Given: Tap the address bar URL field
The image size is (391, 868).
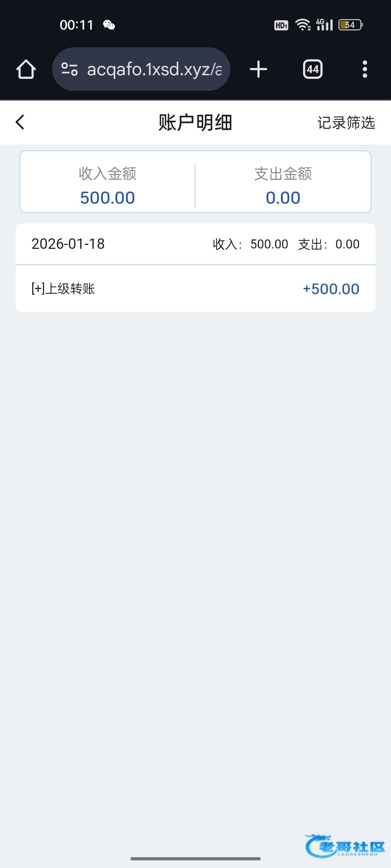Looking at the screenshot, I should click(x=154, y=69).
